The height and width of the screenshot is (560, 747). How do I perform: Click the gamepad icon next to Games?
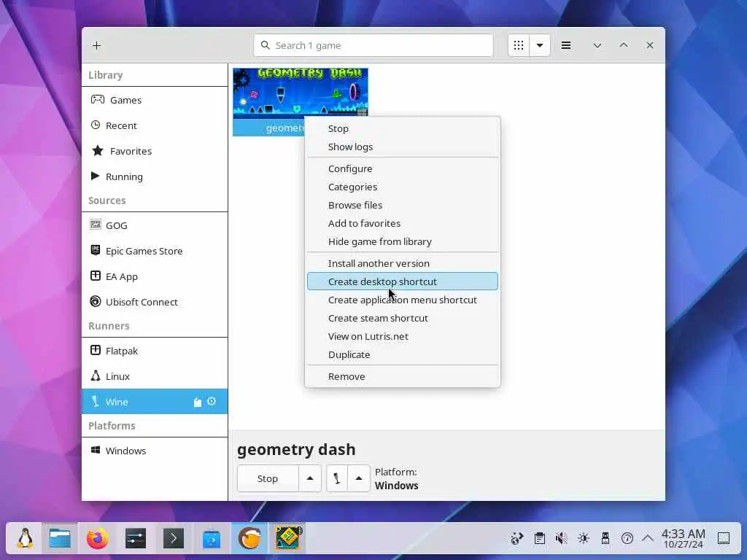tap(98, 99)
